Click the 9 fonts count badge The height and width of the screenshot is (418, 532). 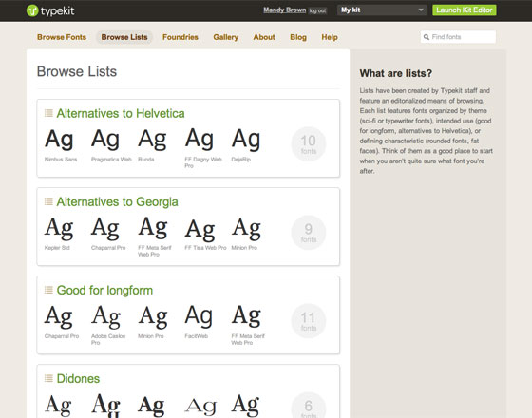[x=309, y=233]
